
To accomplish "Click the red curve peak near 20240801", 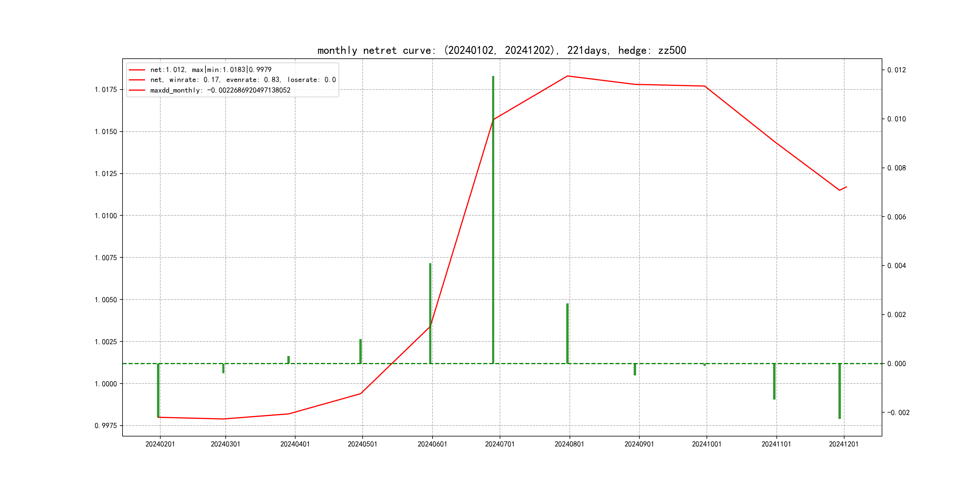I will (567, 76).
